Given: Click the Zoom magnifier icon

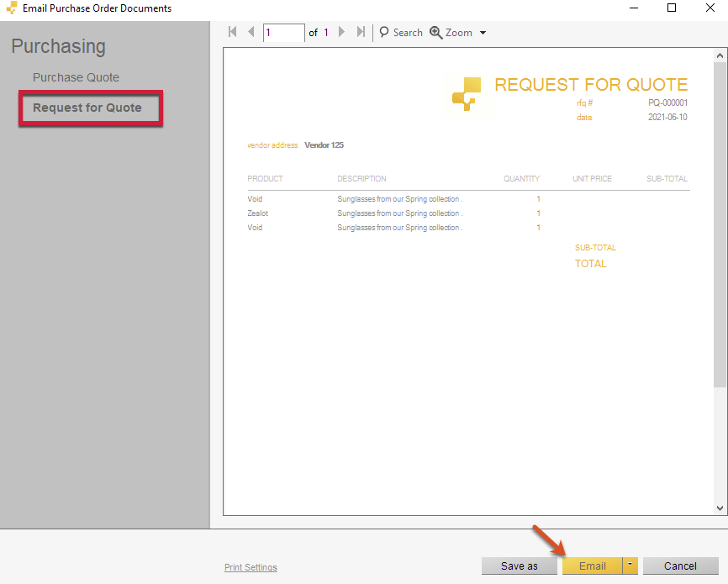Looking at the screenshot, I should [435, 33].
